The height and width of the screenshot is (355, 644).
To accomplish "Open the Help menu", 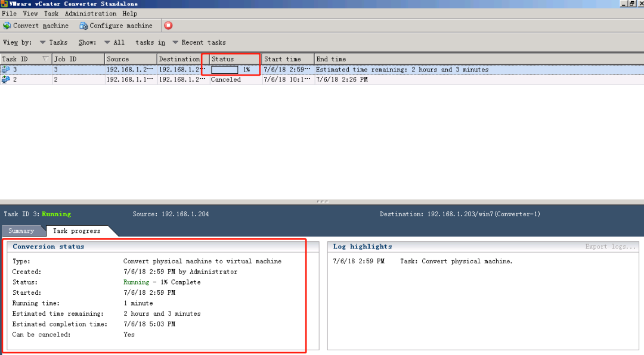I will click(x=130, y=14).
